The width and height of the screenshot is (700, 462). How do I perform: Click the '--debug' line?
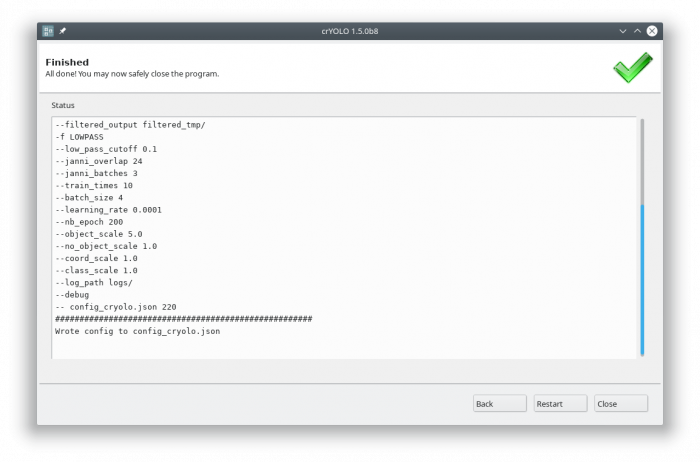tap(72, 295)
